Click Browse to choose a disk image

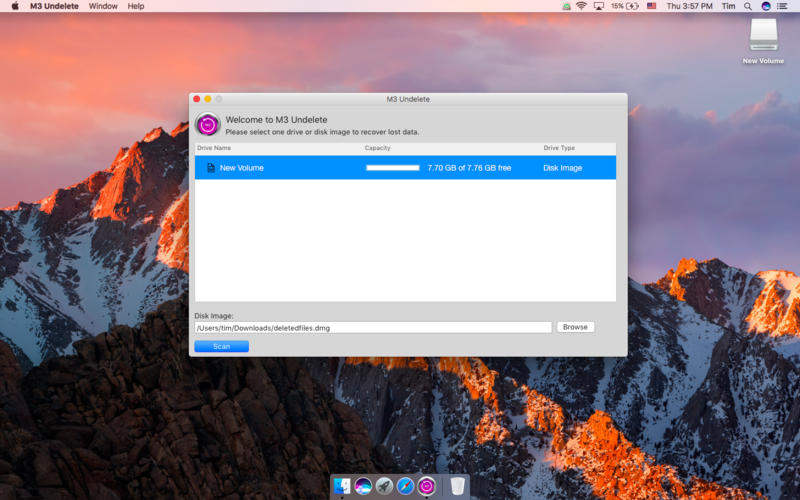coord(575,327)
